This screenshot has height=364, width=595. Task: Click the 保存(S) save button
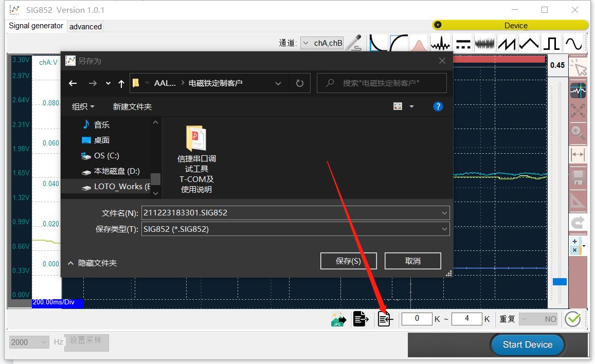coord(348,261)
